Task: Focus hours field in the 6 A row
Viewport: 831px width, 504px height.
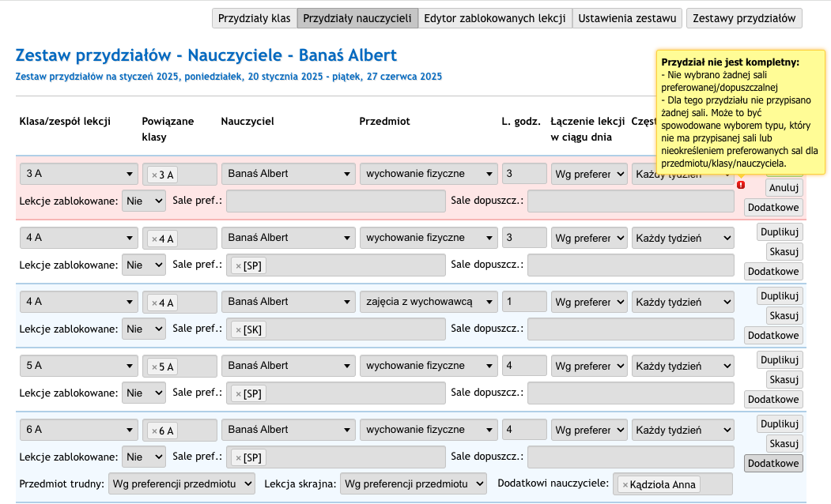Action: point(524,430)
